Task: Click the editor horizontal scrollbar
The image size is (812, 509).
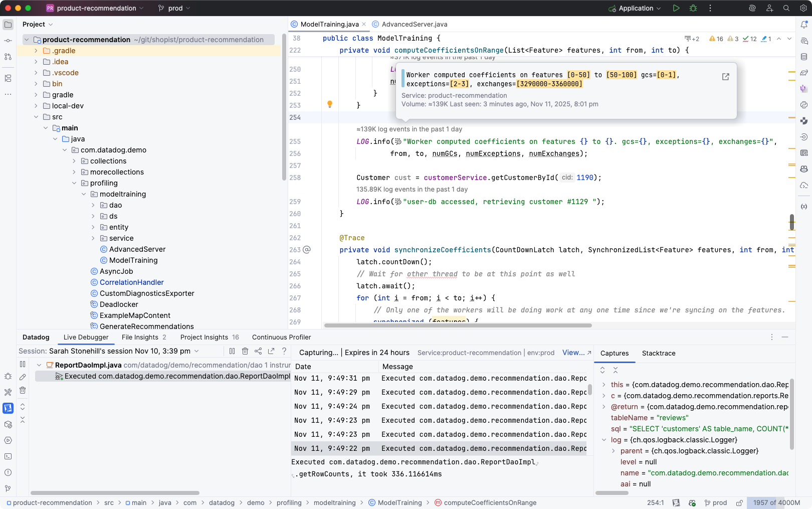Action: [458, 325]
